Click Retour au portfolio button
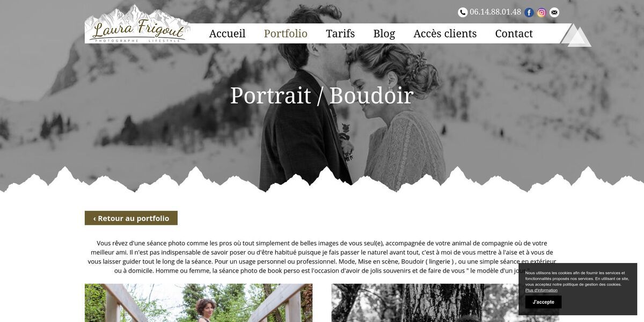 pyautogui.click(x=131, y=218)
